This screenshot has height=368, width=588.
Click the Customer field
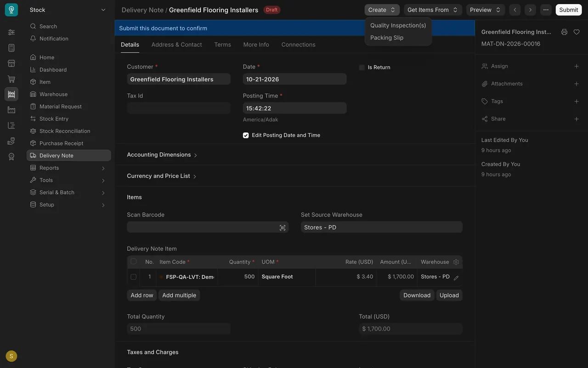point(179,79)
